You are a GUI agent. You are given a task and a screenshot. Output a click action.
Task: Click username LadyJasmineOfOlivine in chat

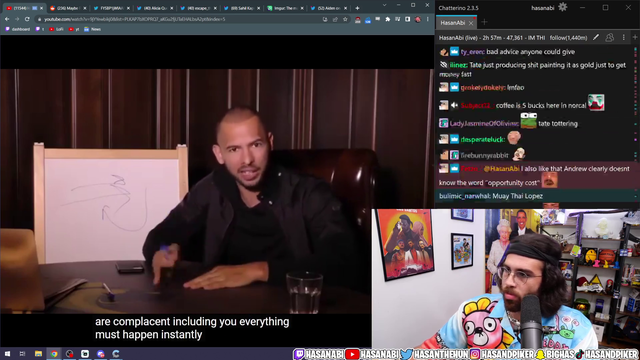click(484, 123)
